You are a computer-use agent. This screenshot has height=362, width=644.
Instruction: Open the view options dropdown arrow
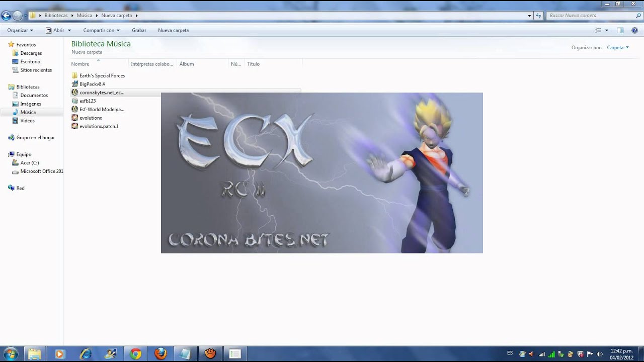click(x=606, y=30)
